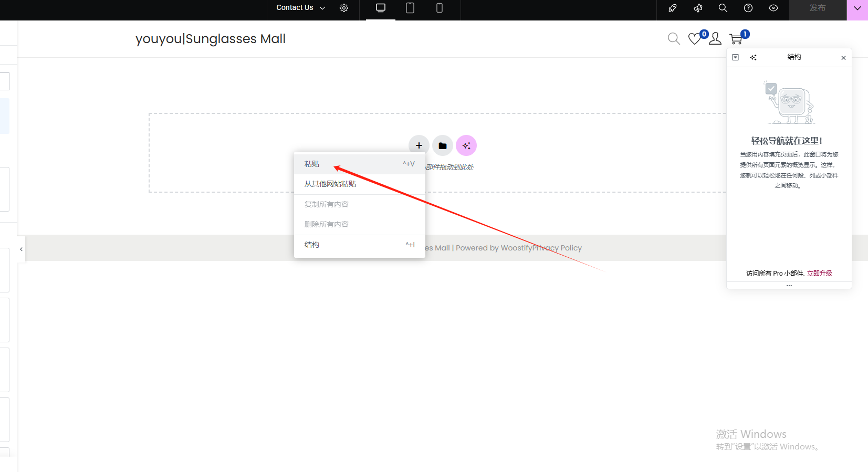Open the shopping cart icon in site header
The width and height of the screenshot is (868, 472).
(736, 39)
